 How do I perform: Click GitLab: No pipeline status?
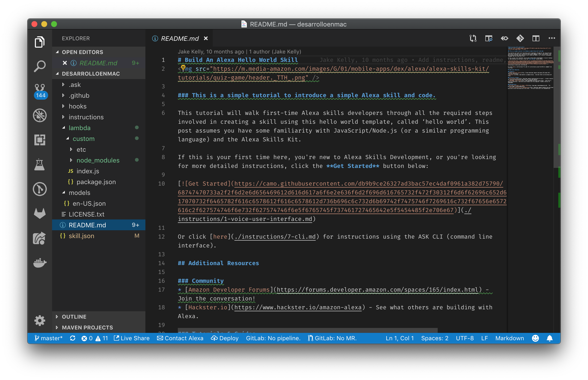coord(273,338)
